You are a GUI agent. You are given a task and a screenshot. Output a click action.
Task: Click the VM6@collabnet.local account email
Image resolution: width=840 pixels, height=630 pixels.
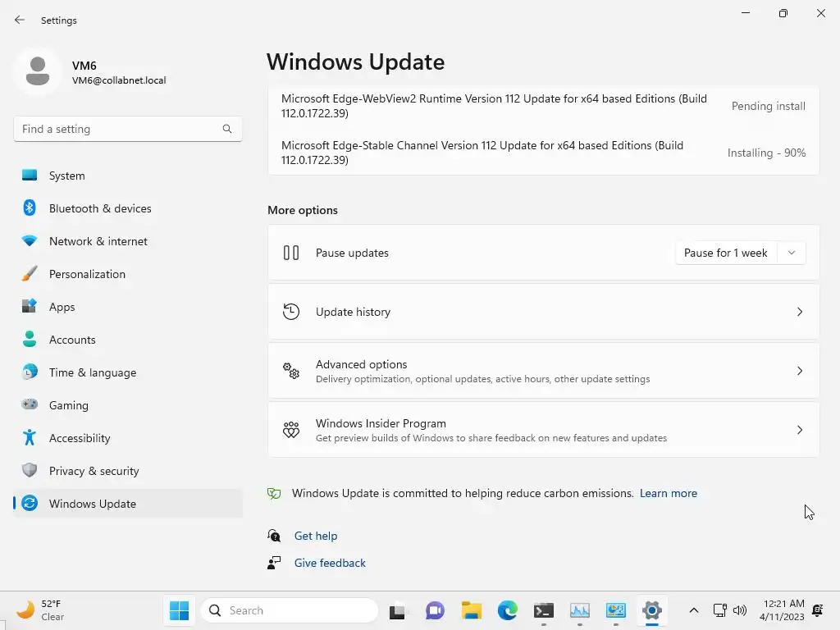click(x=119, y=80)
